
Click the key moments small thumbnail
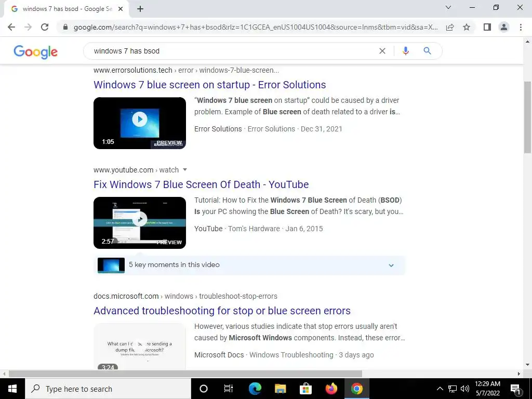[x=111, y=265]
